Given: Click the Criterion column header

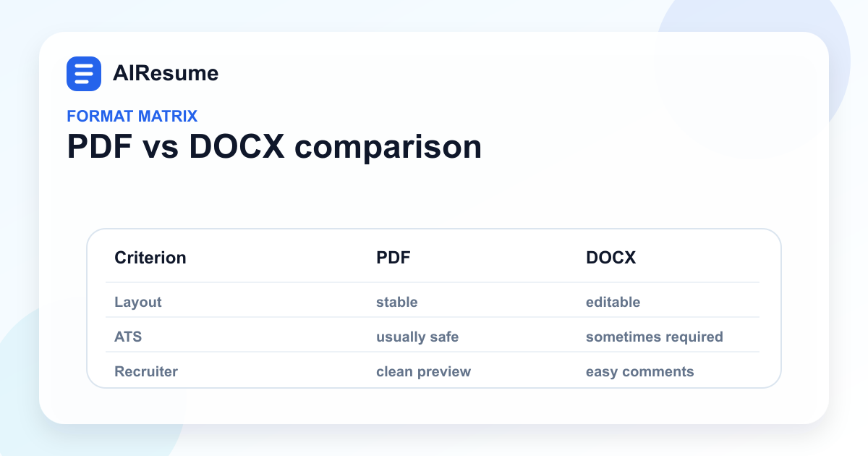Looking at the screenshot, I should (x=150, y=258).
